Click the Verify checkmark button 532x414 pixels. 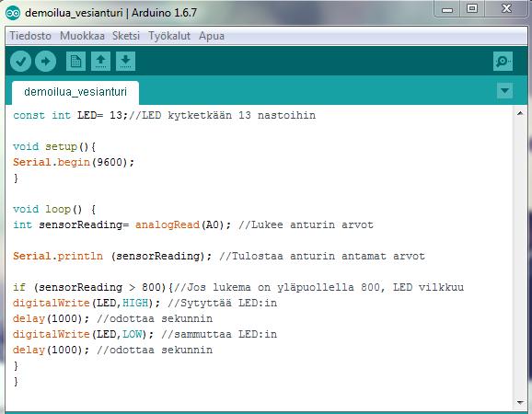coord(20,62)
